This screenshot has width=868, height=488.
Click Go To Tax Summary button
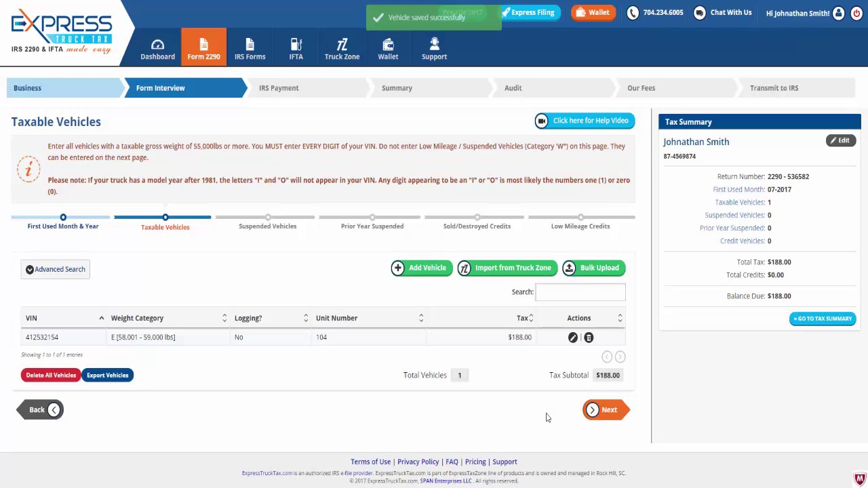[x=823, y=319]
